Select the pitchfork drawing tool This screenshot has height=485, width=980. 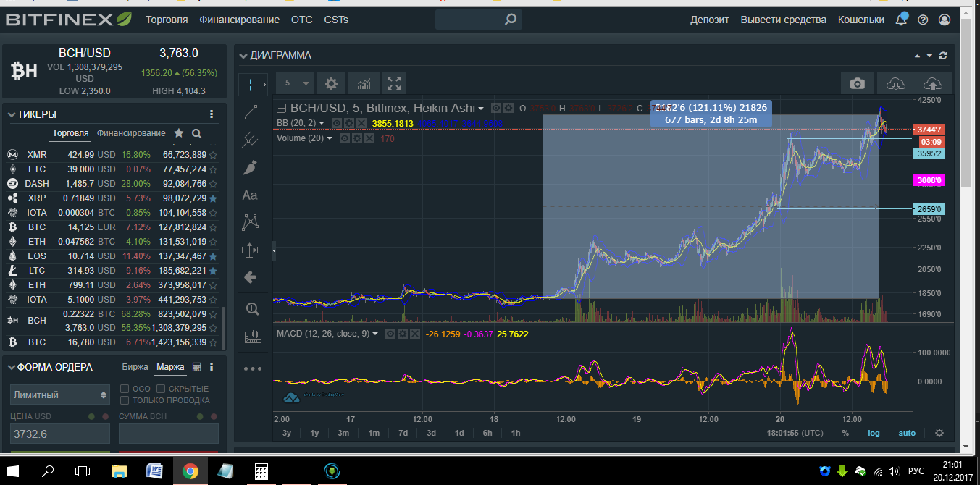(x=250, y=138)
